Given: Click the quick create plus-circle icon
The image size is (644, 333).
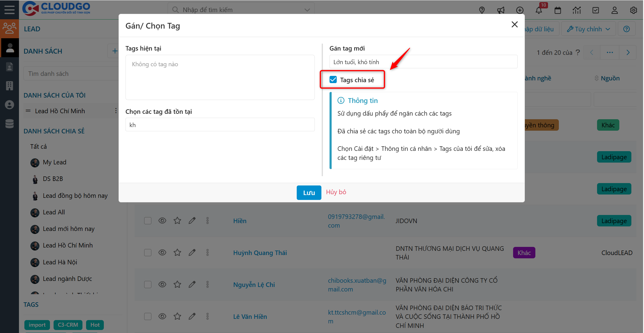Looking at the screenshot, I should point(520,10).
